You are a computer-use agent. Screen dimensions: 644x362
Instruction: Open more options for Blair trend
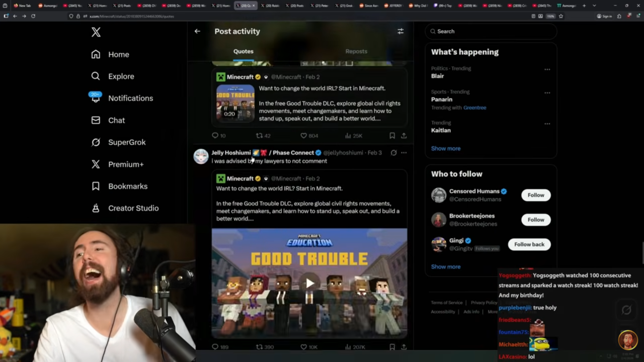pyautogui.click(x=547, y=69)
